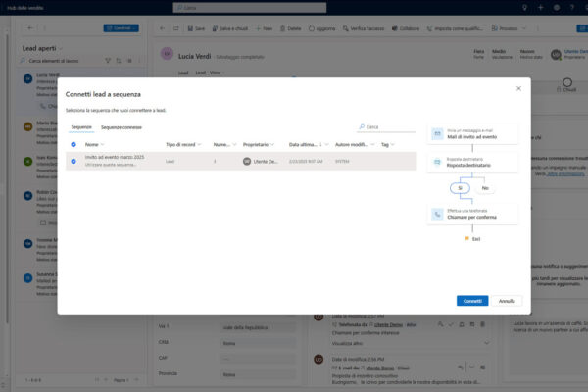
Task: Open the Sequenze connesse tab
Action: pyautogui.click(x=122, y=127)
